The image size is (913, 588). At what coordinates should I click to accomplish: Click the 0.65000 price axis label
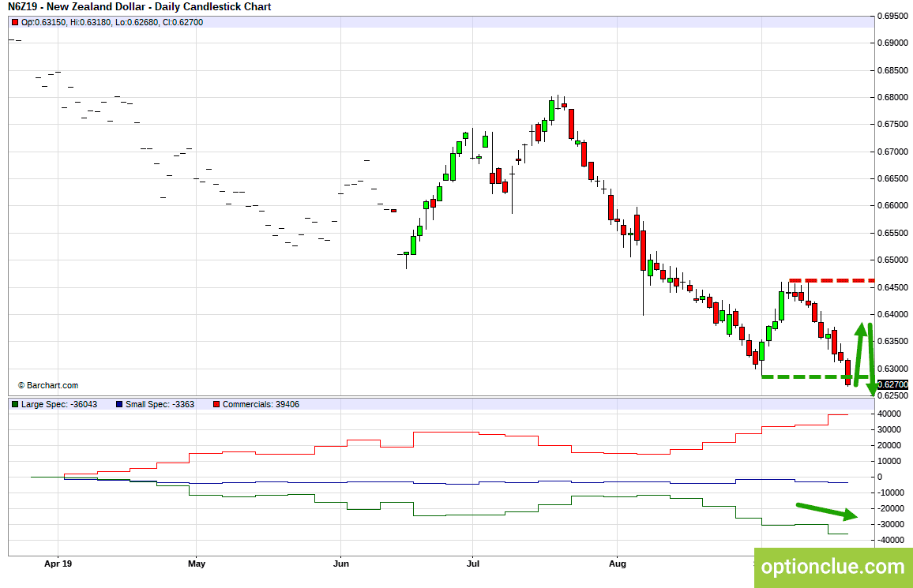pos(892,260)
